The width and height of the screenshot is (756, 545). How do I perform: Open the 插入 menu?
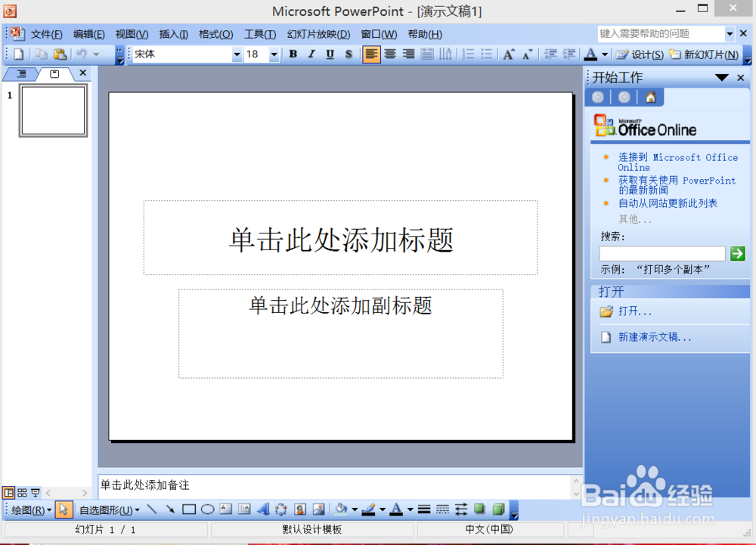click(172, 34)
